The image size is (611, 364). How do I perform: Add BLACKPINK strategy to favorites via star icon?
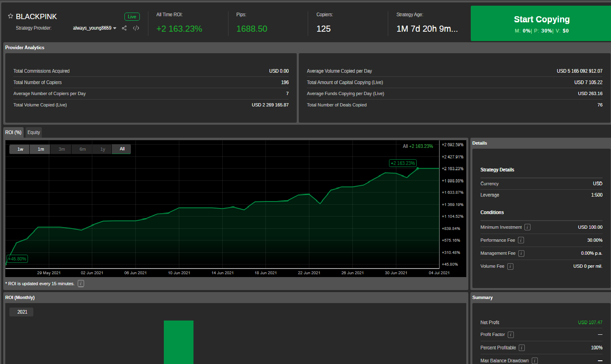coord(11,16)
